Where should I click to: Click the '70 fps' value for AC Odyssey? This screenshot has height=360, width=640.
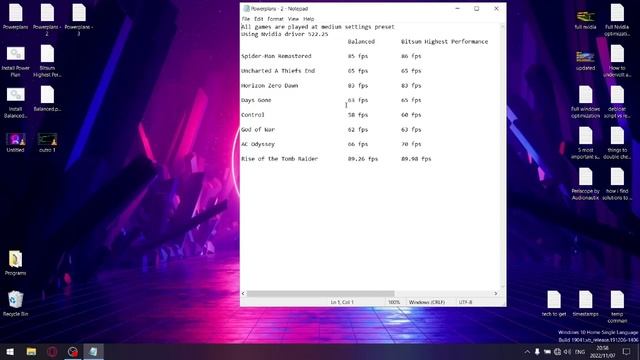tap(411, 144)
